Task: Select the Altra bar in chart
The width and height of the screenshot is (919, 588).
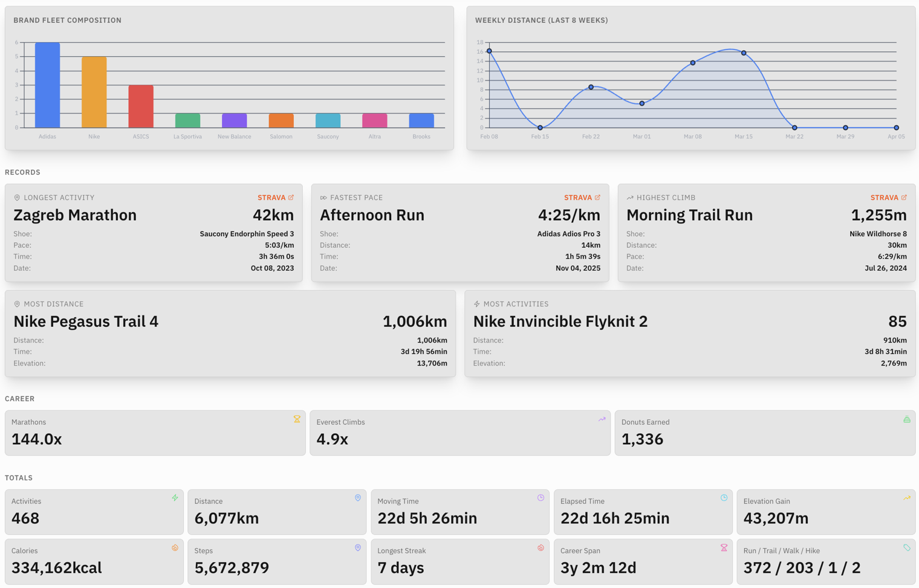Action: point(375,120)
